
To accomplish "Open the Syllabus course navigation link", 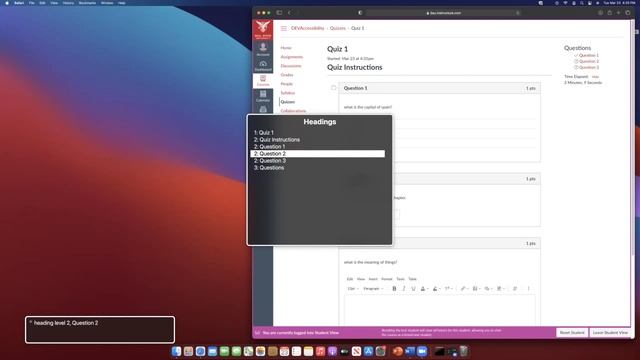I will [287, 93].
